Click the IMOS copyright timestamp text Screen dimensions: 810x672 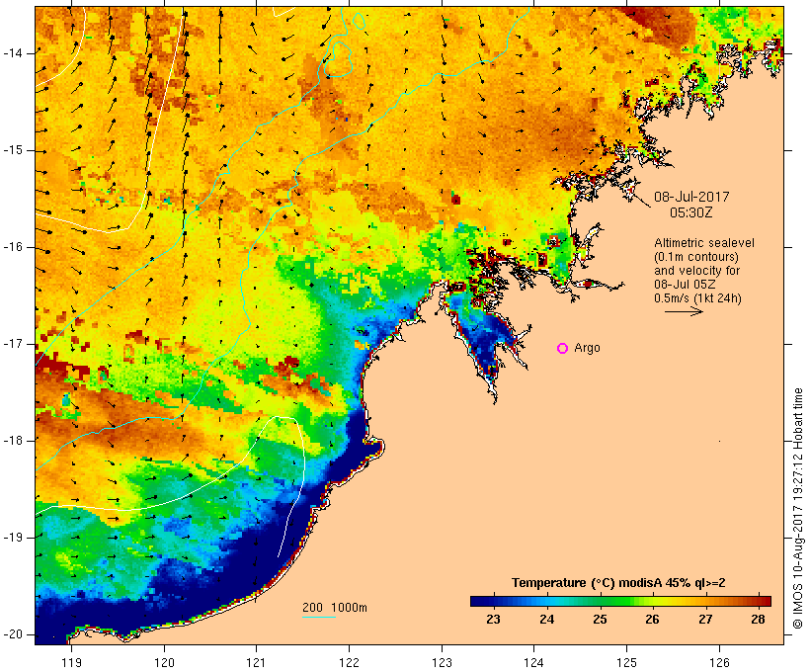point(797,508)
